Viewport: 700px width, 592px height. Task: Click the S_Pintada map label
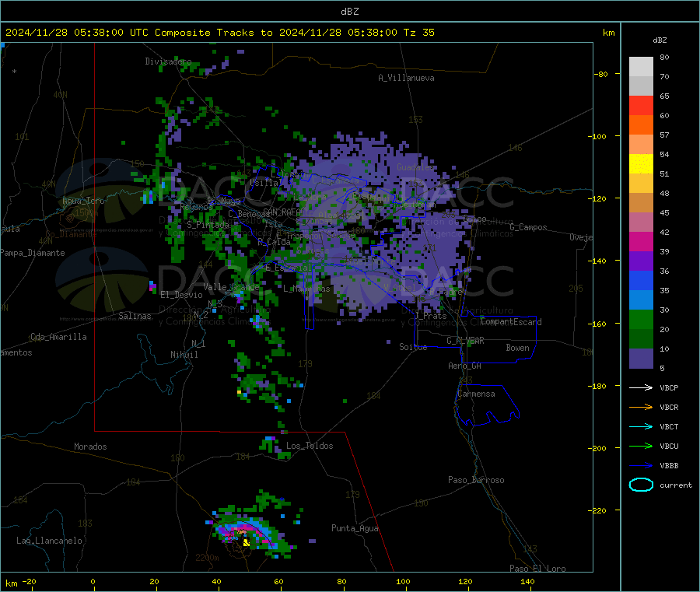click(208, 225)
